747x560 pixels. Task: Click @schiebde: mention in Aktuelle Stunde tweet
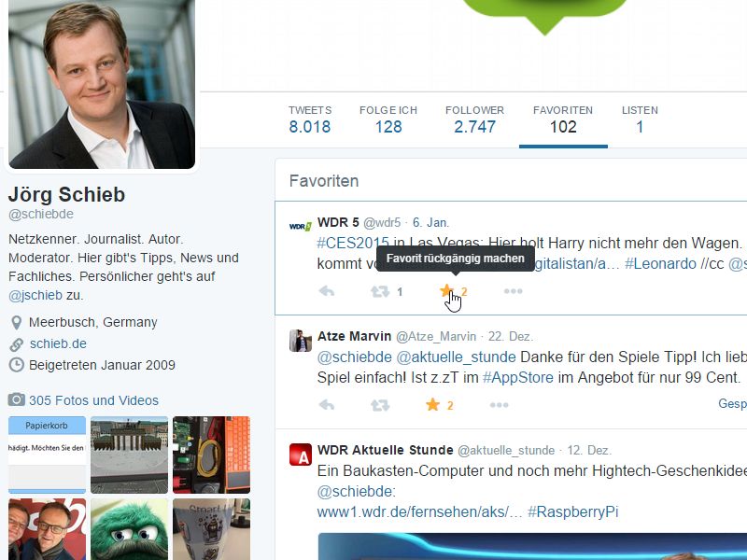tap(357, 492)
